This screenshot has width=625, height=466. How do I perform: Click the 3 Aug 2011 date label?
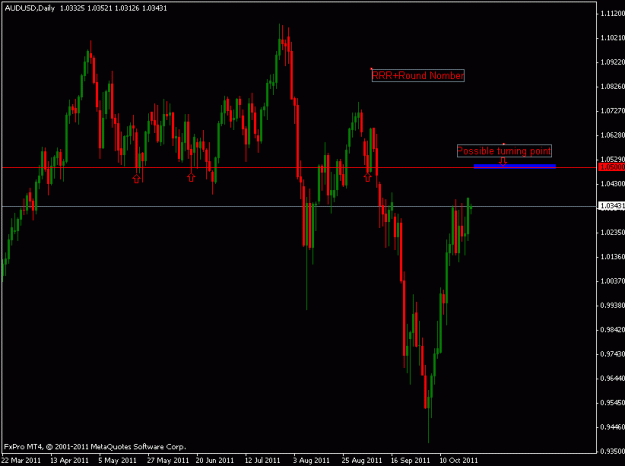(311, 460)
